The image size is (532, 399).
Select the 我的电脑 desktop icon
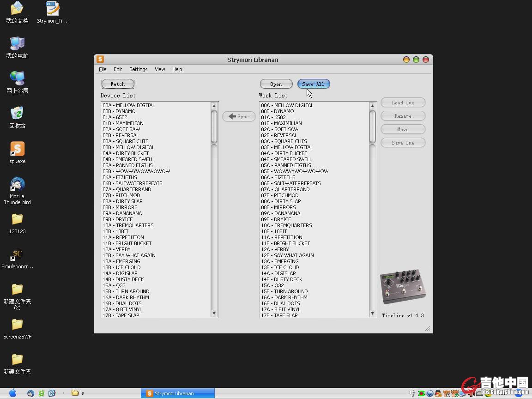pyautogui.click(x=17, y=48)
